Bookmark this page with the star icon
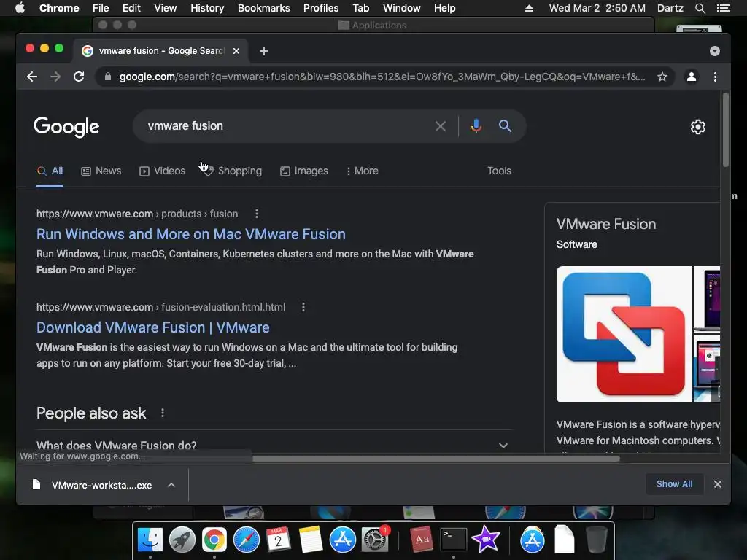The image size is (747, 560). pos(662,77)
